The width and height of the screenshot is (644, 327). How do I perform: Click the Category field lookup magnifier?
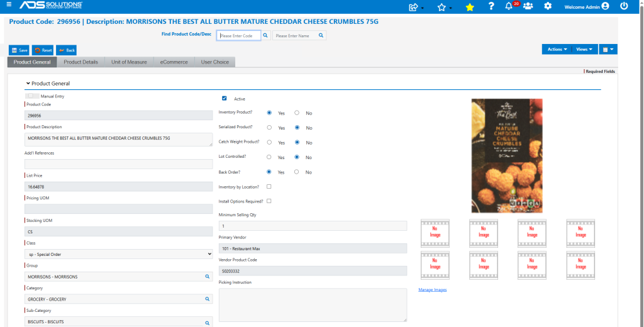pos(208,299)
